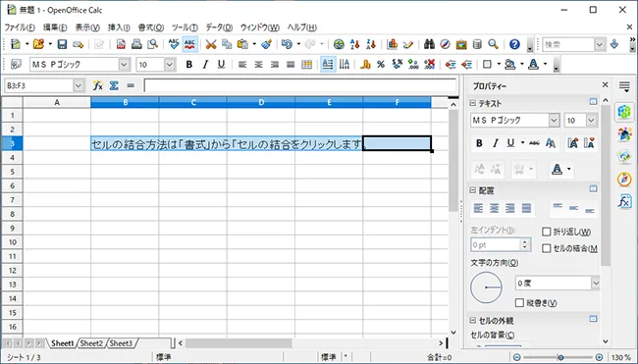Click the formula input line
638x364 pixels.
click(300, 85)
